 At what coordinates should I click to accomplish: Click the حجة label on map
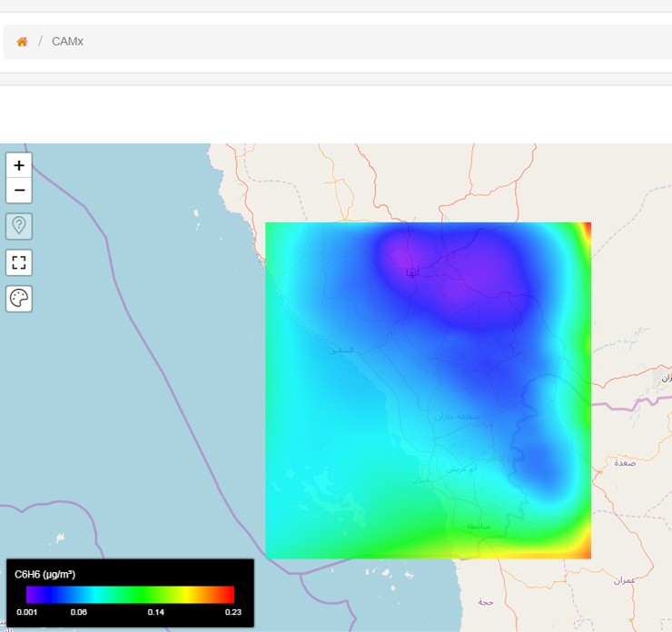tap(486, 602)
